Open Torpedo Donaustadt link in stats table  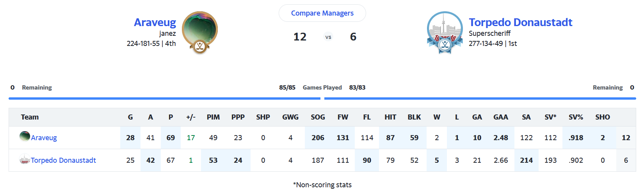tap(63, 160)
